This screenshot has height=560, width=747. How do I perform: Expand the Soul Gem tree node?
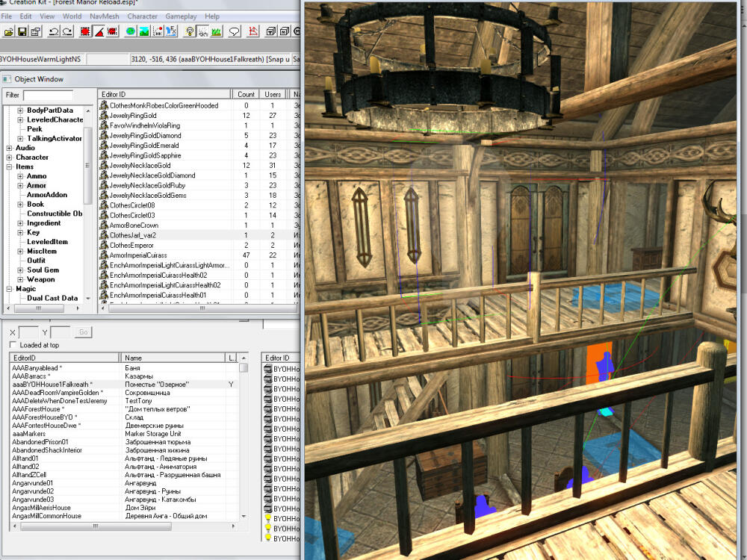pos(20,270)
